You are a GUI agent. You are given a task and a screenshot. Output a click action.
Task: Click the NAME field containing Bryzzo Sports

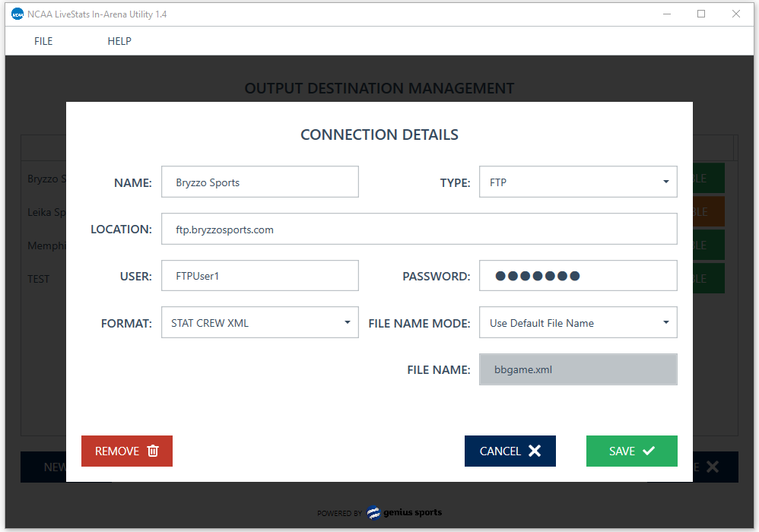pos(259,182)
